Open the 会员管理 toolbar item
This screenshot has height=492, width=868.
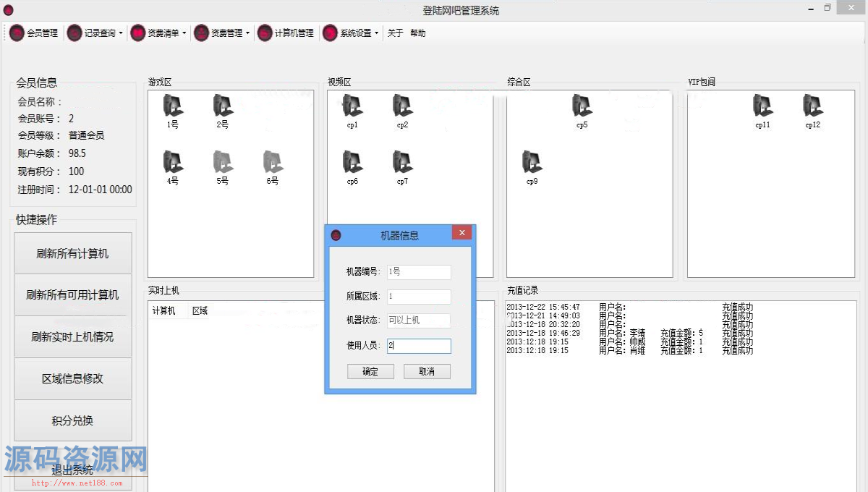click(34, 33)
